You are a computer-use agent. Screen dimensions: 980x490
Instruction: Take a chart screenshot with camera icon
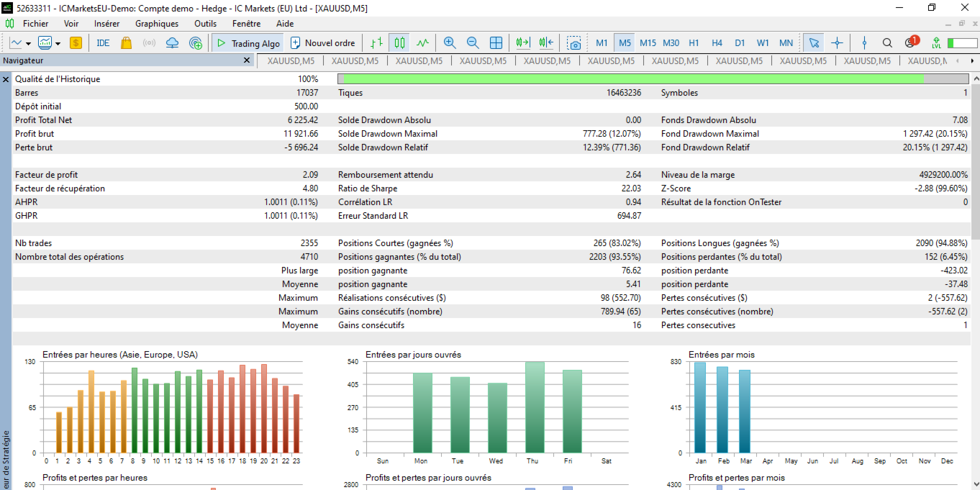pyautogui.click(x=573, y=43)
